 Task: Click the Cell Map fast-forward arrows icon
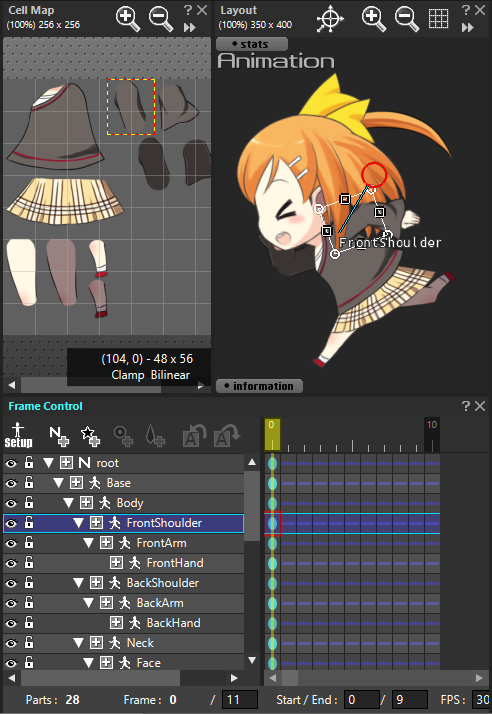point(189,28)
